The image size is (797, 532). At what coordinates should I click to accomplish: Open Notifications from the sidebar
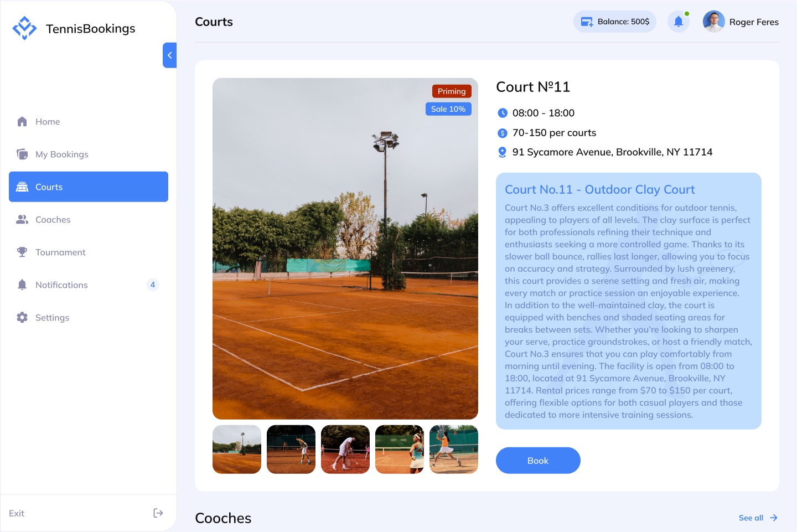coord(89,285)
